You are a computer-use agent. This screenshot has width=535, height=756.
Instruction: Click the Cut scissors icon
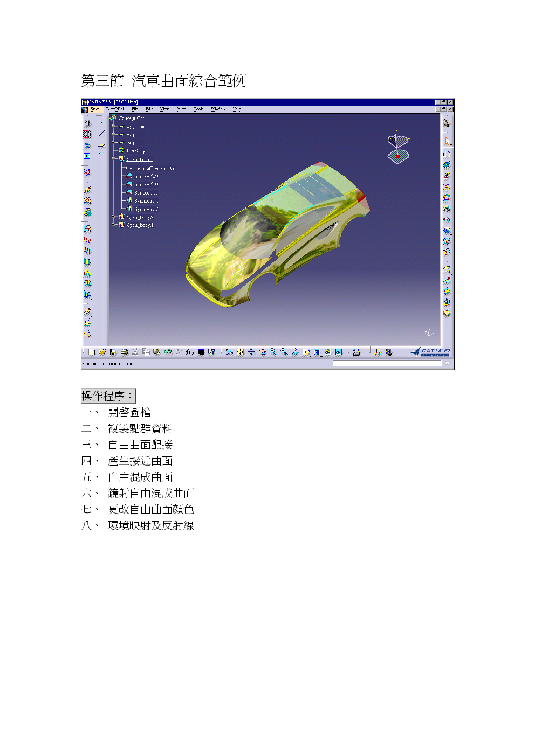point(135,352)
